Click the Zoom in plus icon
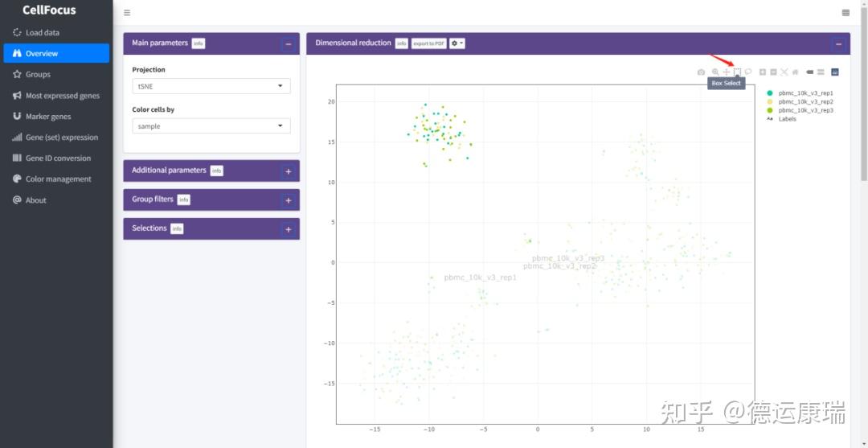868x448 pixels. [762, 72]
